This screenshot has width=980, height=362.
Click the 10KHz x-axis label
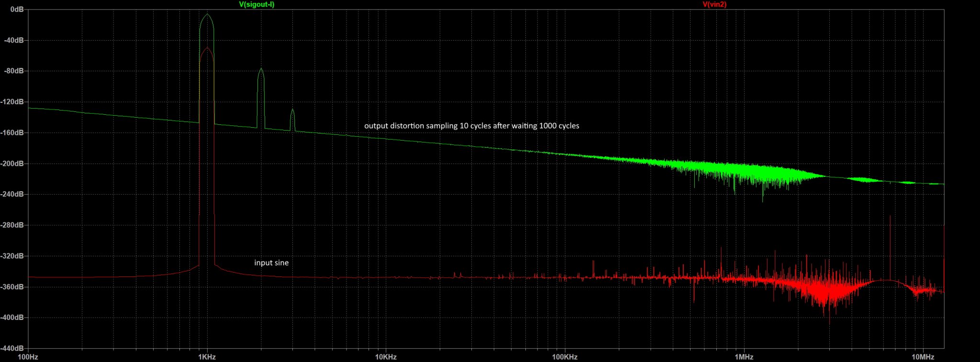coord(386,357)
